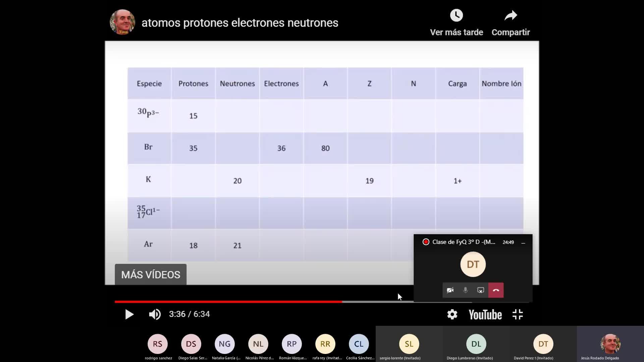Toggle the camera in the call widget
Screen dimensions: 644x362
450,290
